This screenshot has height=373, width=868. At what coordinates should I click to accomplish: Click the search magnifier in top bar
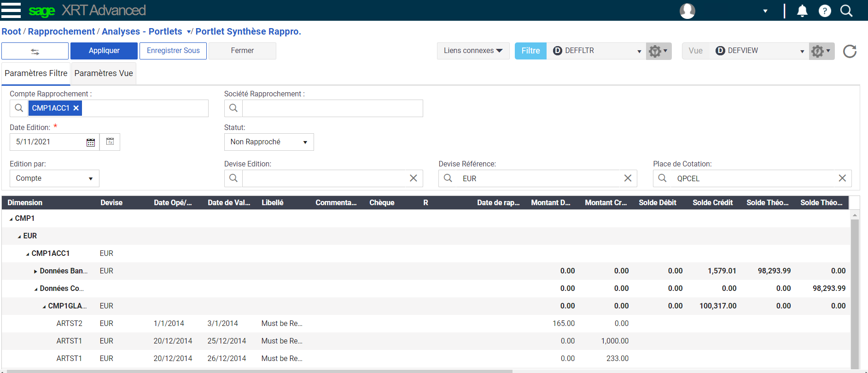pyautogui.click(x=846, y=11)
